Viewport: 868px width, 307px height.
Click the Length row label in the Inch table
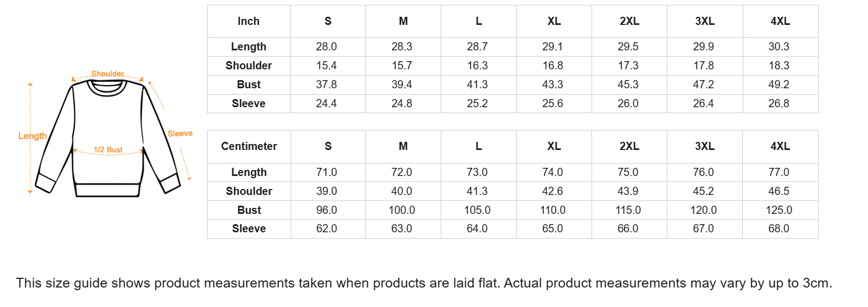pos(248,47)
